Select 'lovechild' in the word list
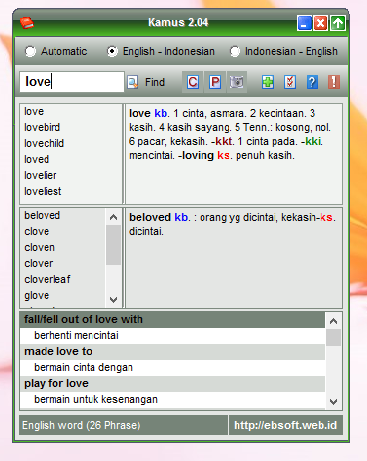The width and height of the screenshot is (367, 461). [44, 143]
